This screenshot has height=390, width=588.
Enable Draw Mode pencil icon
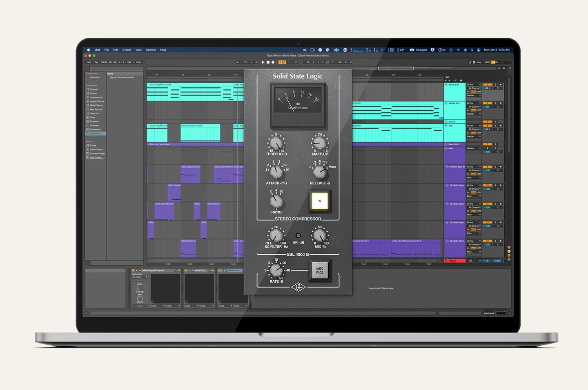click(470, 62)
